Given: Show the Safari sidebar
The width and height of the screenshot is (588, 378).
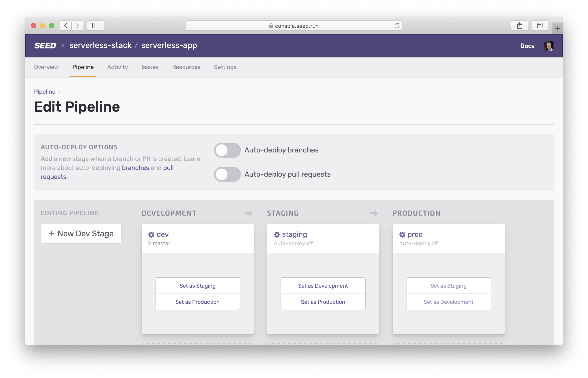Looking at the screenshot, I should [x=96, y=26].
